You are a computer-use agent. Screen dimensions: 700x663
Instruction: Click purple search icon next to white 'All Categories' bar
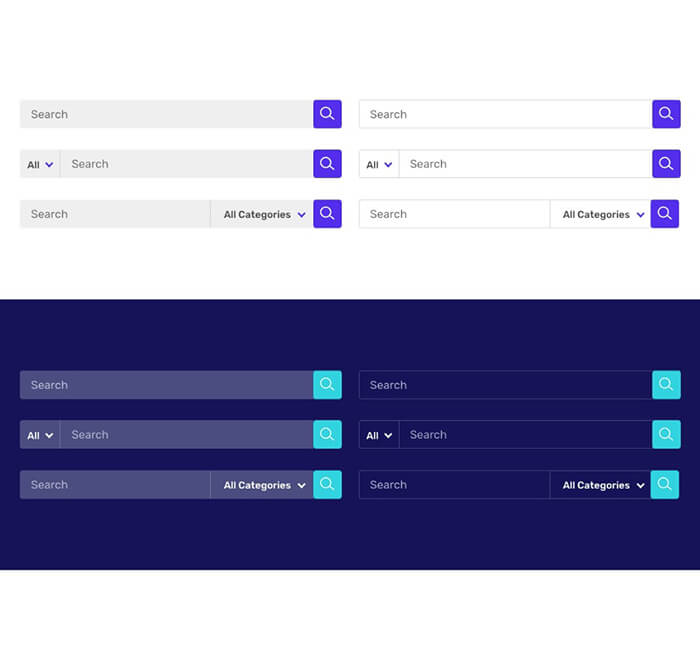click(x=665, y=214)
